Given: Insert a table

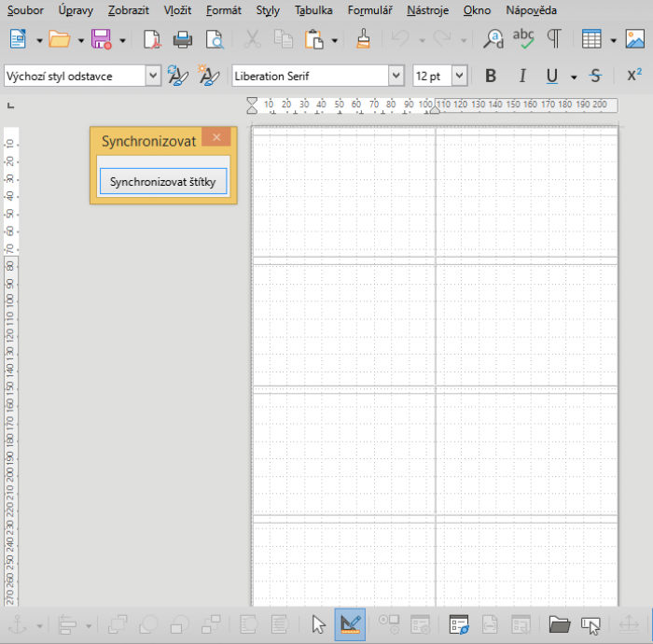Looking at the screenshot, I should [591, 39].
